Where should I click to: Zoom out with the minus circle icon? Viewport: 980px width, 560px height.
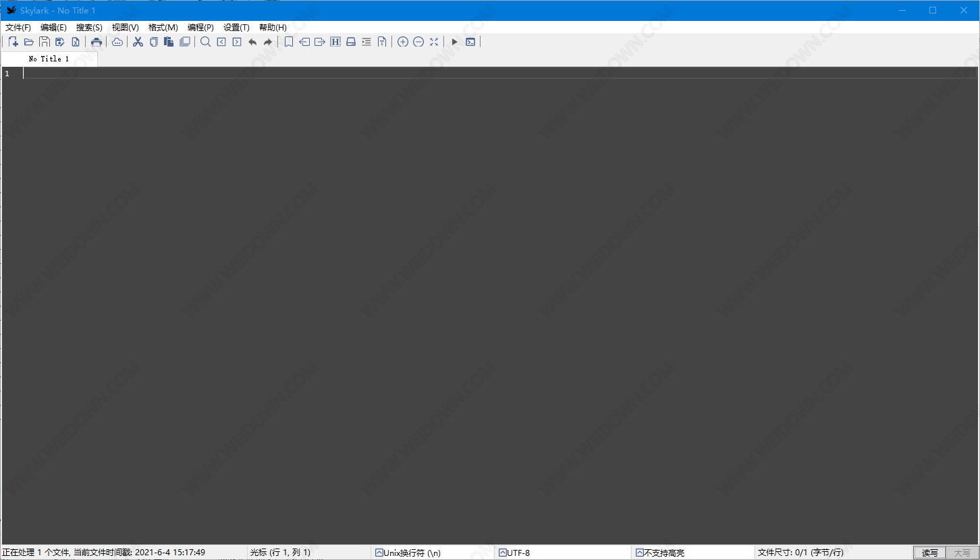click(x=418, y=42)
